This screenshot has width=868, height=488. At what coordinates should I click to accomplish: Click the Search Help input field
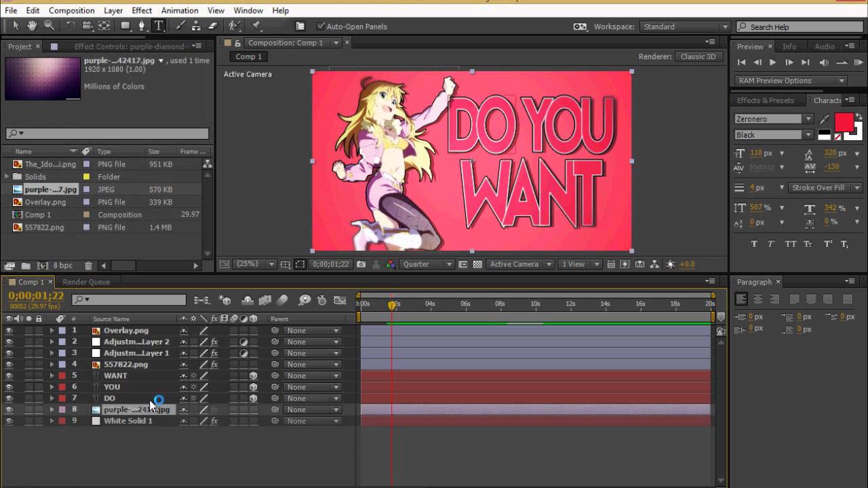(800, 26)
